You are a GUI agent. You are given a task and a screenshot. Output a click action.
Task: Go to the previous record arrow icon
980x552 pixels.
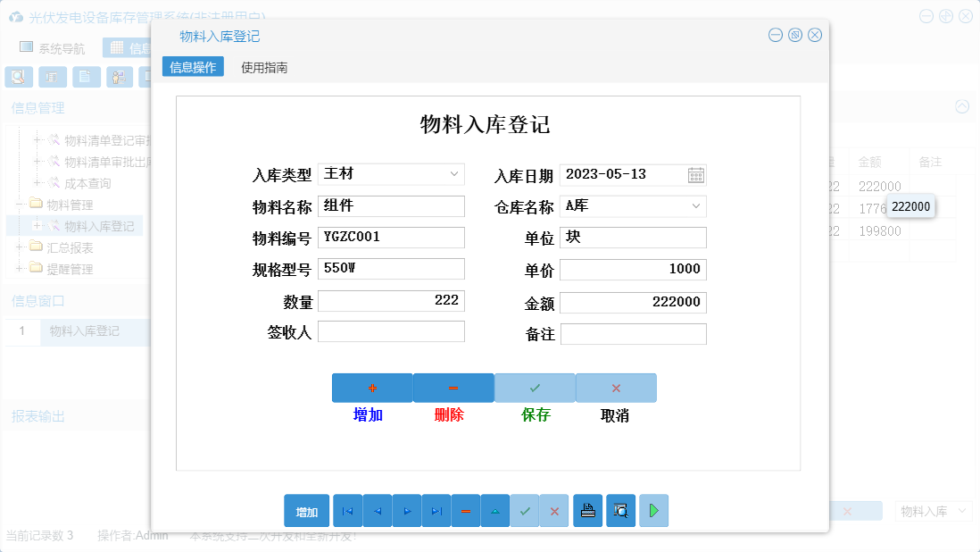[x=377, y=510]
